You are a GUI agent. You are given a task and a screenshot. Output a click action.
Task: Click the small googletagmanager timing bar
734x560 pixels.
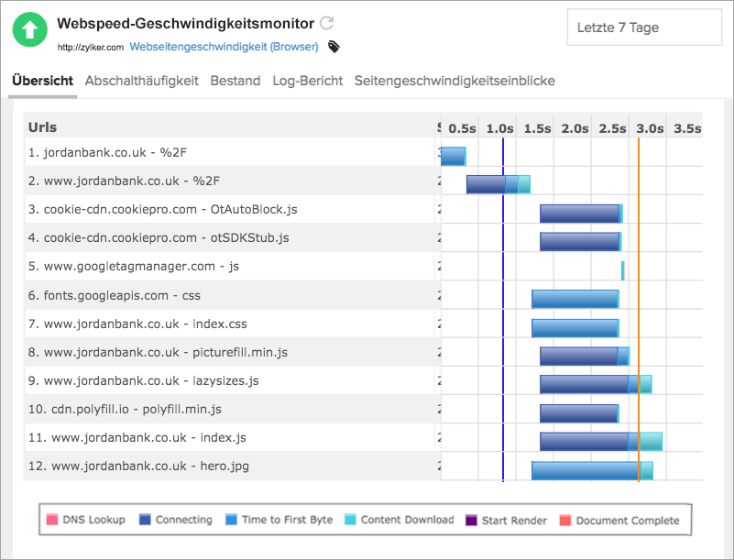tap(623, 270)
